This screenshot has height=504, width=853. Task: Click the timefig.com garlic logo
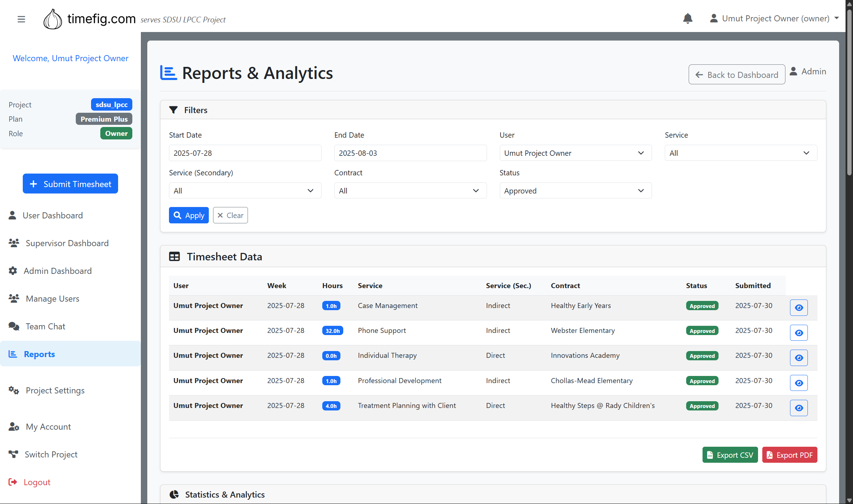pyautogui.click(x=53, y=19)
